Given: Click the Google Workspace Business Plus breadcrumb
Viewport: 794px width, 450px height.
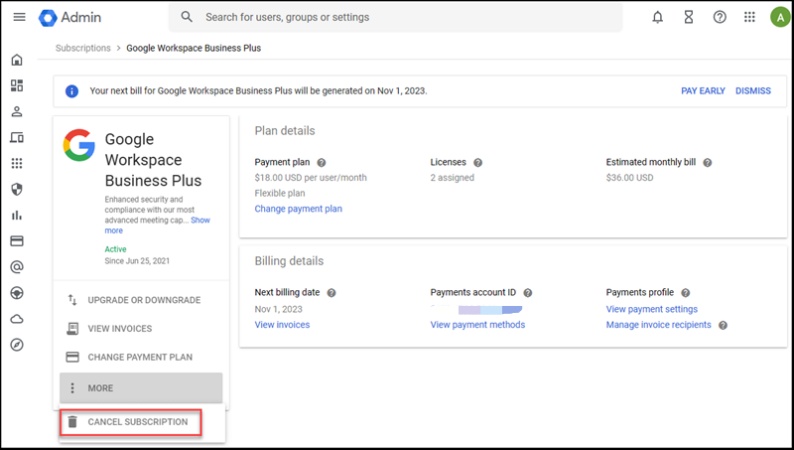Looking at the screenshot, I should [193, 48].
